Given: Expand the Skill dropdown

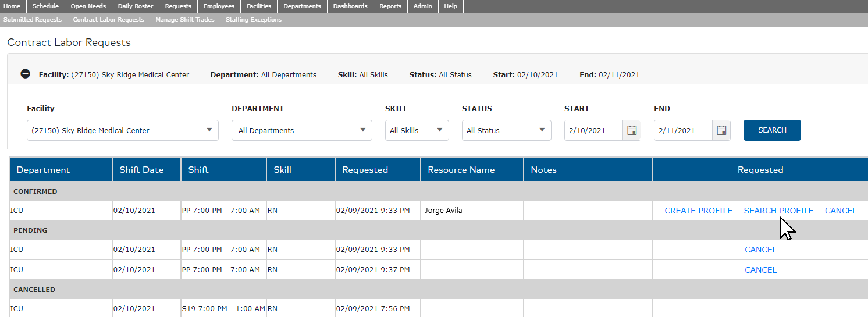Looking at the screenshot, I should [x=417, y=130].
